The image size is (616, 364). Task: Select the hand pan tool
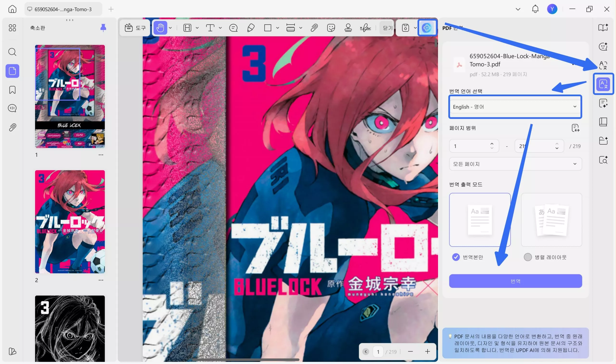point(160,28)
